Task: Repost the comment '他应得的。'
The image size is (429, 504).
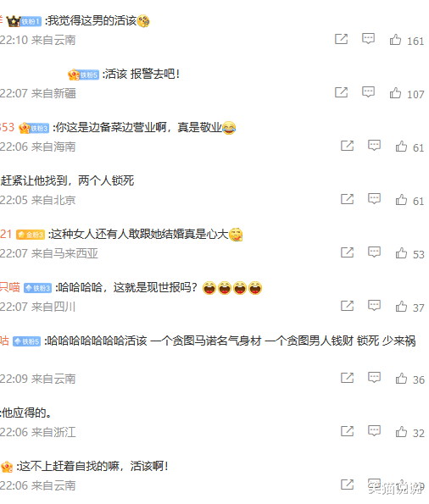Action: click(x=347, y=431)
